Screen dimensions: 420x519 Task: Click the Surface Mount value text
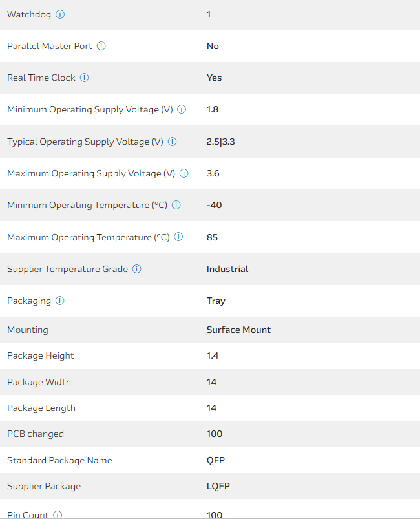[x=238, y=330]
